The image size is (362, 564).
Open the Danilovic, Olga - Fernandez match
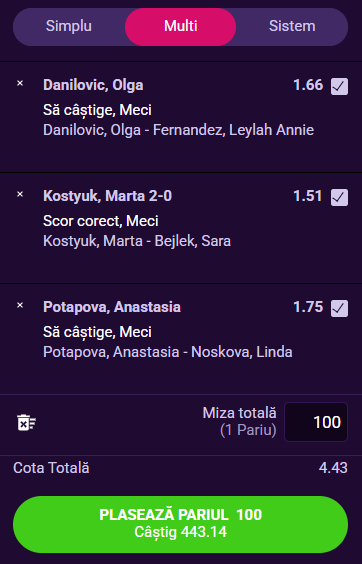[178, 130]
